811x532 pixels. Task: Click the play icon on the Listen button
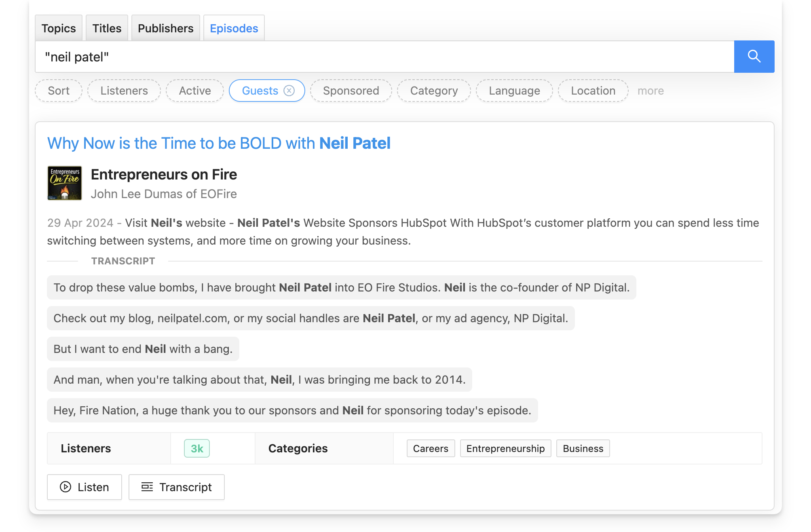[65, 487]
